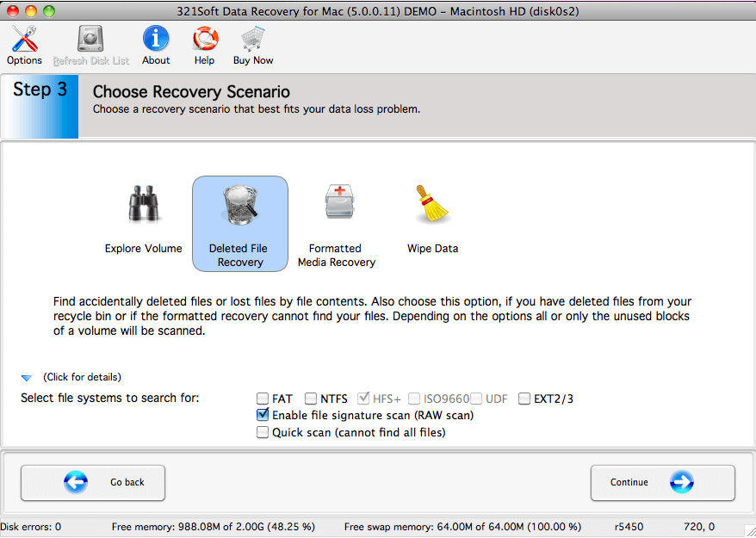Select Formatted Media Recovery icon
The height and width of the screenshot is (538, 756).
coord(338,202)
